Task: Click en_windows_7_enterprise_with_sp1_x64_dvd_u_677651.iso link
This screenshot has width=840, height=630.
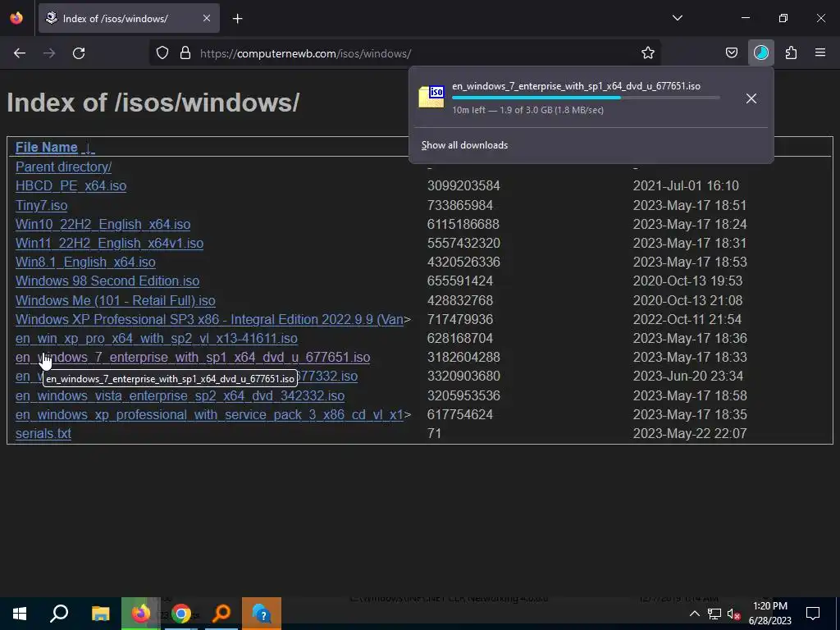Action: pyautogui.click(x=192, y=358)
